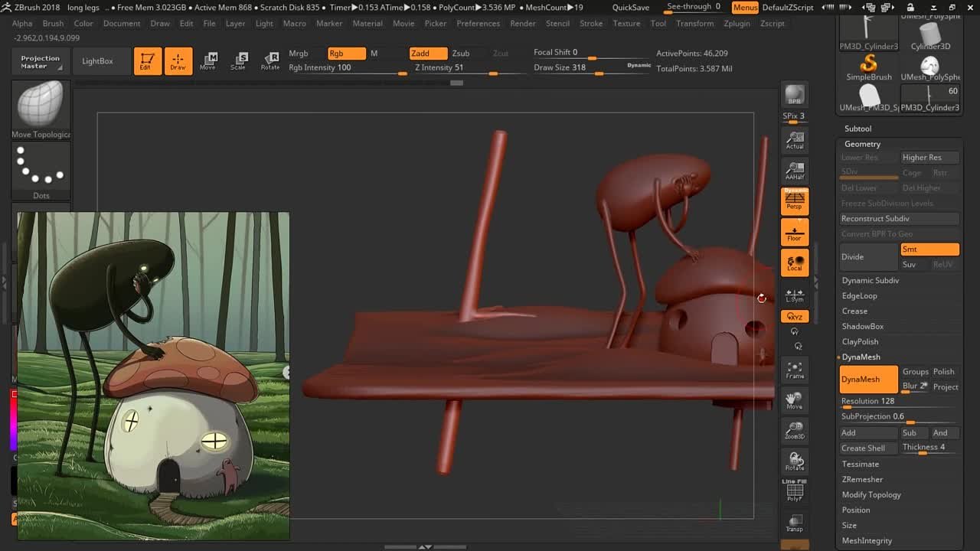Set canvas to Actual size
The width and height of the screenshot is (980, 551).
pyautogui.click(x=795, y=140)
